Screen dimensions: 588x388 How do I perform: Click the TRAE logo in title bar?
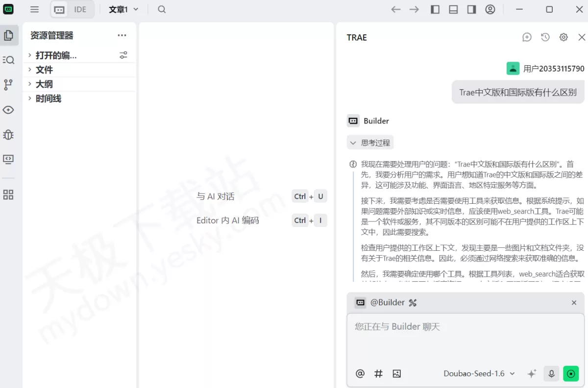(x=8, y=9)
